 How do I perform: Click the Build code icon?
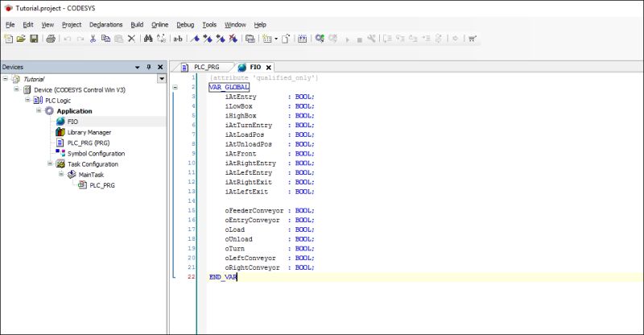pos(303,39)
